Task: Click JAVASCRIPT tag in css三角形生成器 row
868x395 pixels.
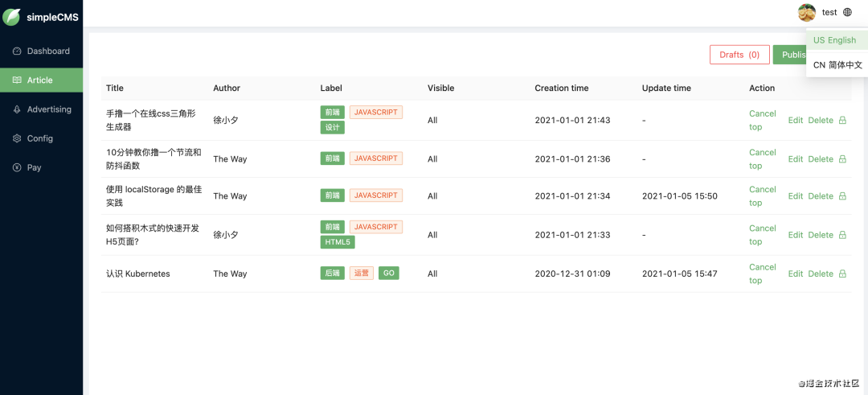Action: [376, 112]
